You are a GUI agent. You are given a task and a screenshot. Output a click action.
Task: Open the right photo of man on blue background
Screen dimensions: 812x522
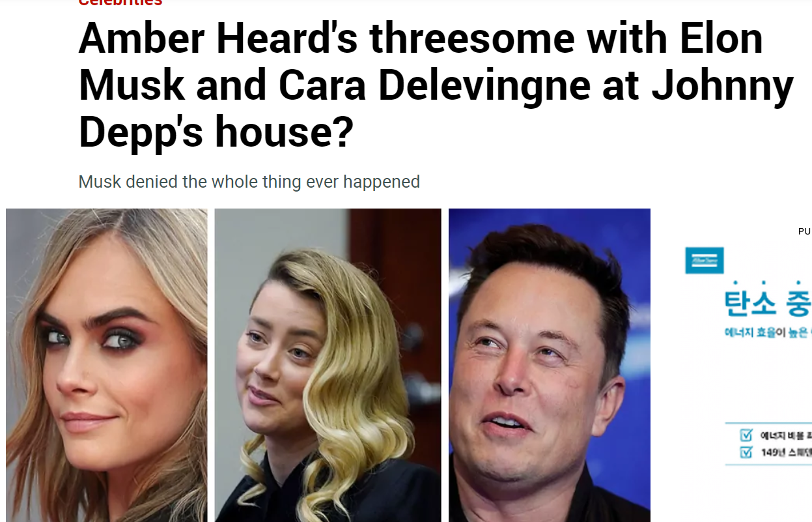tap(550, 365)
